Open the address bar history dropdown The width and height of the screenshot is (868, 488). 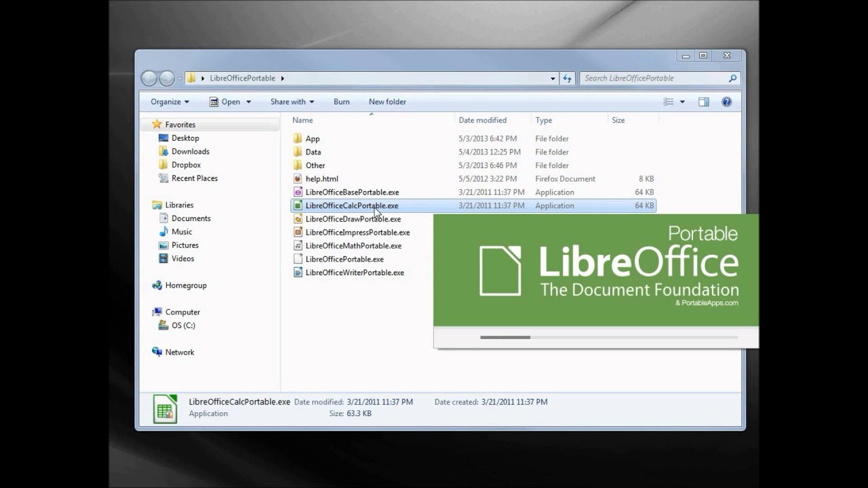click(553, 78)
